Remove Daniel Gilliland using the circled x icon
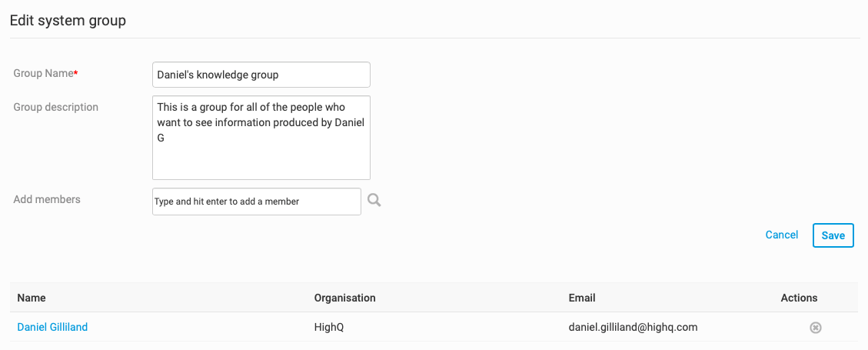This screenshot has width=868, height=350. click(x=816, y=328)
